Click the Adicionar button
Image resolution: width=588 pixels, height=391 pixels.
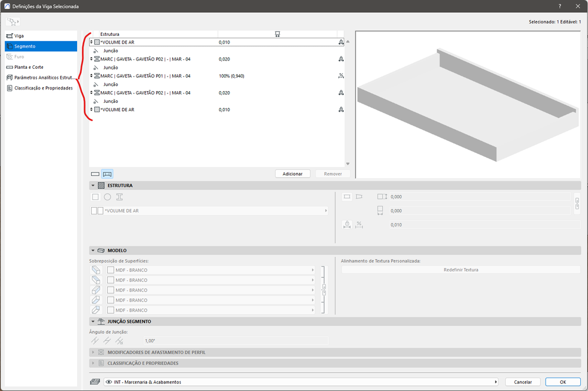293,174
